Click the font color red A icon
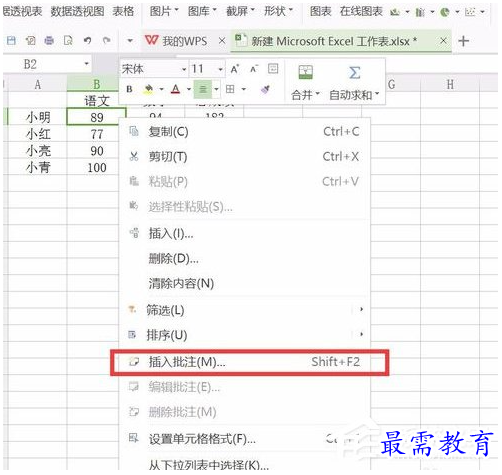The height and width of the screenshot is (475, 502). (176, 89)
